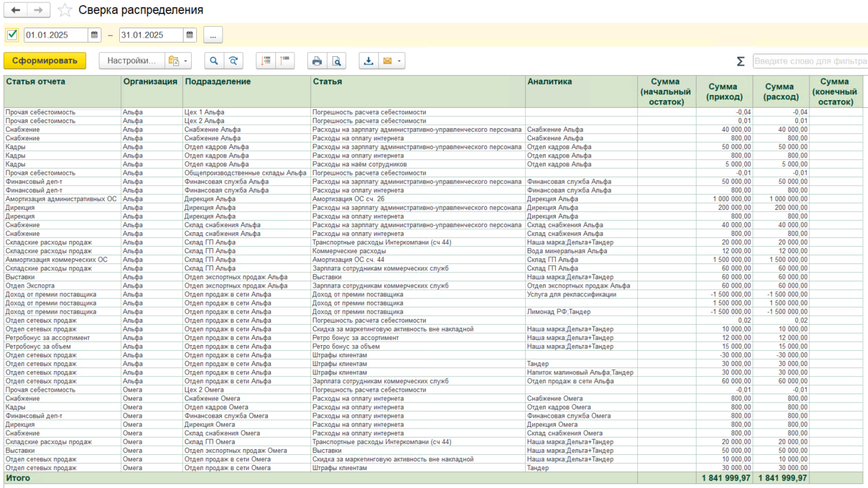Add report to favorites with star
Screen dimensions: 868x488
(x=64, y=10)
